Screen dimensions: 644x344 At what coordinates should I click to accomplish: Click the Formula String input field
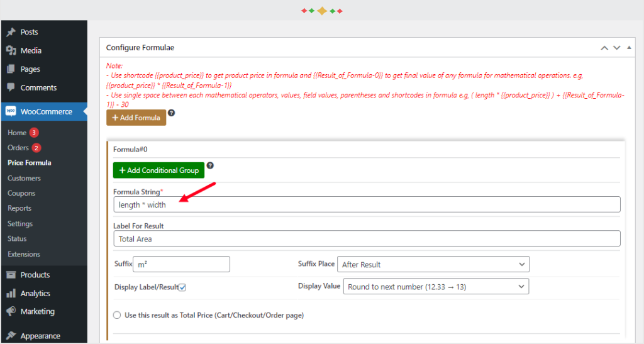click(x=367, y=204)
